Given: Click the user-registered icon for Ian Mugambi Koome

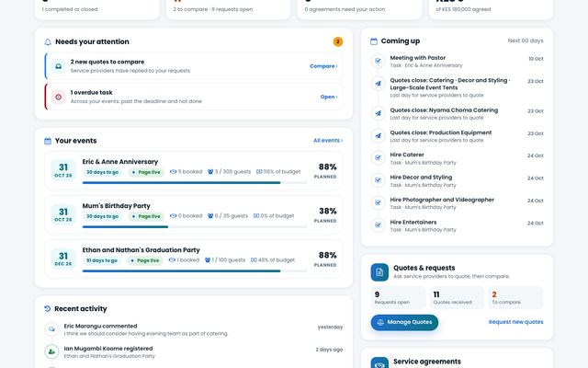Looking at the screenshot, I should tap(51, 351).
